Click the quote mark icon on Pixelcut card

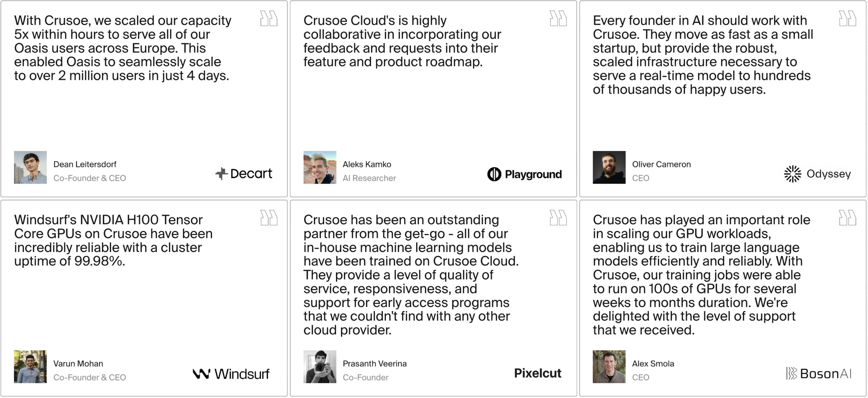click(x=558, y=218)
